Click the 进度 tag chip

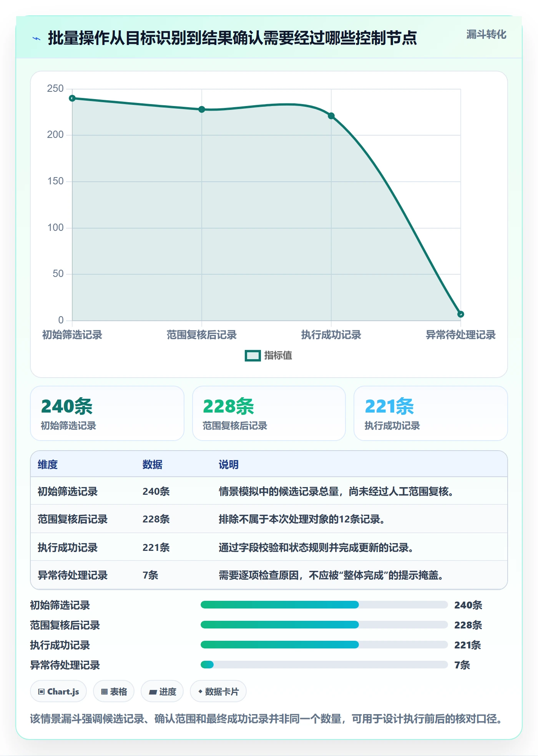click(x=162, y=691)
